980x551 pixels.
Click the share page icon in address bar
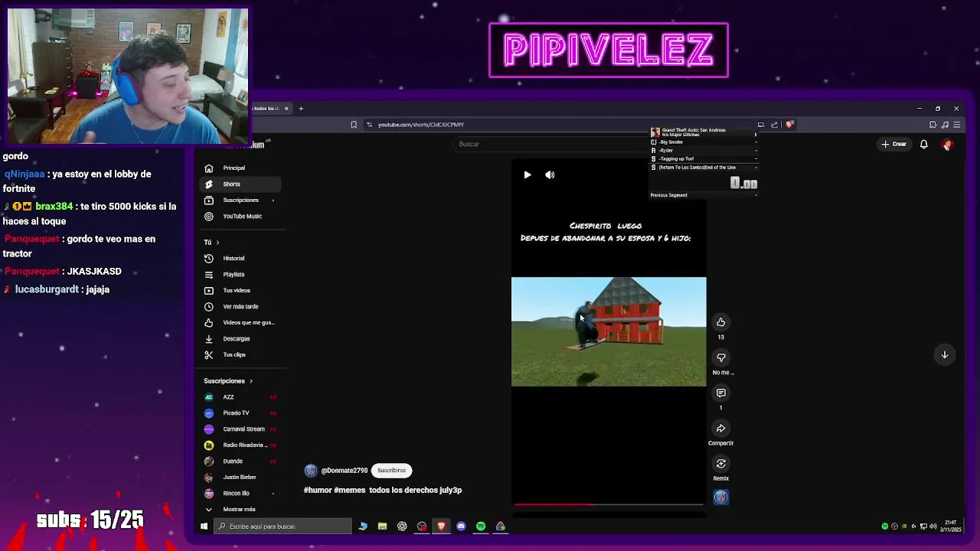774,125
